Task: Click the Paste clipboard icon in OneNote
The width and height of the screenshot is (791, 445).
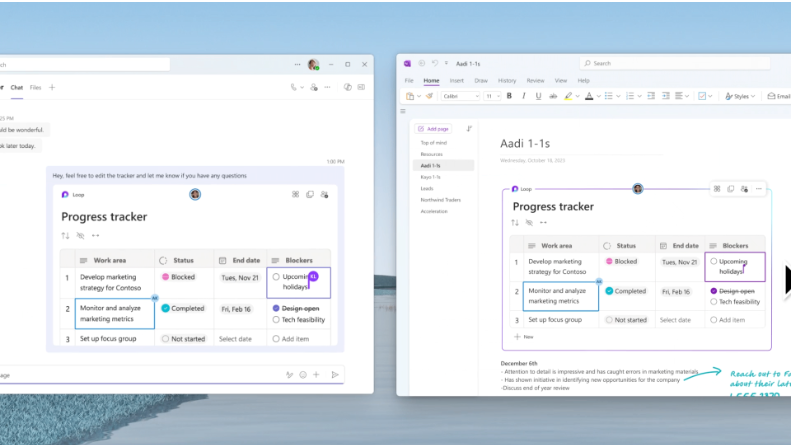Action: (x=410, y=96)
